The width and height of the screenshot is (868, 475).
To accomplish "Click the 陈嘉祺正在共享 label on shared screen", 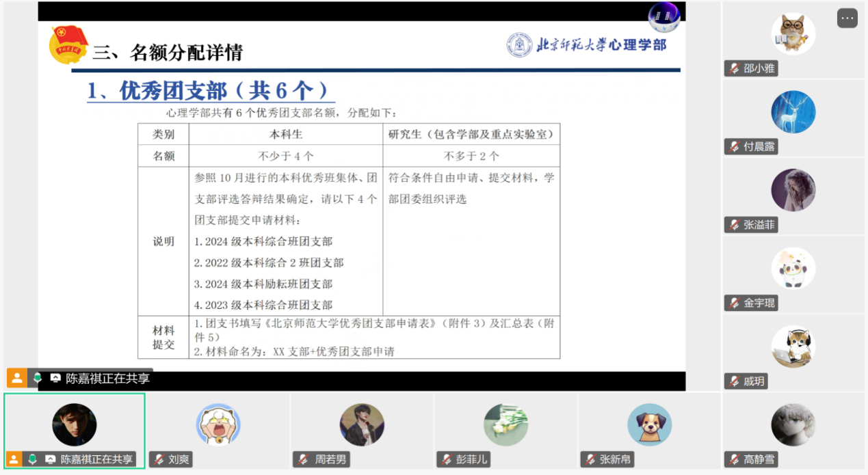I will pyautogui.click(x=107, y=378).
